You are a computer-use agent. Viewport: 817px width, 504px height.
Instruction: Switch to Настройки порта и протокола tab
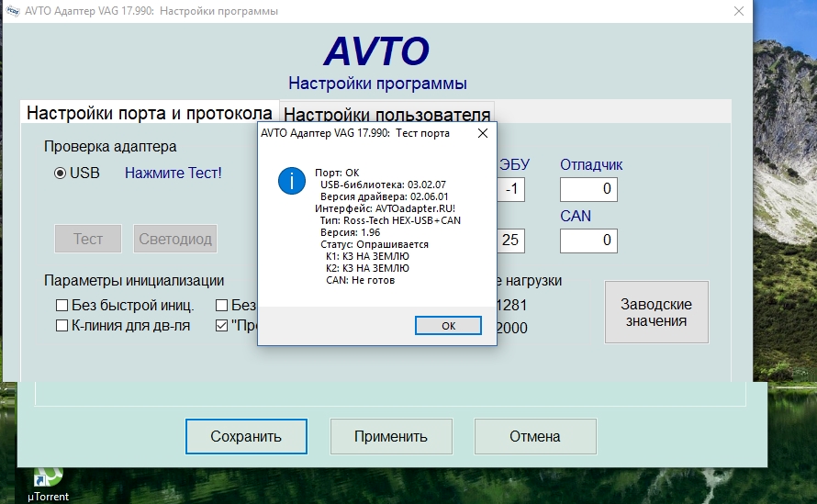[x=150, y=113]
